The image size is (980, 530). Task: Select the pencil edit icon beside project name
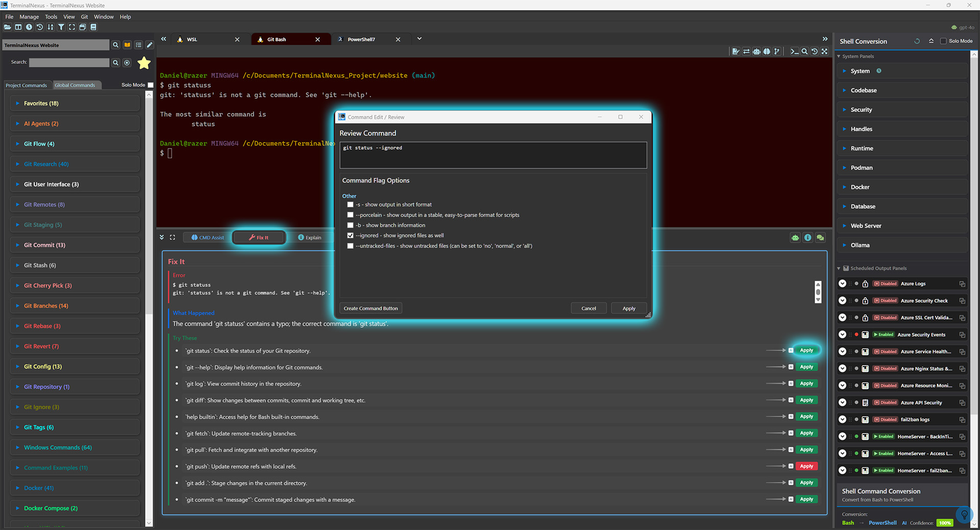point(150,45)
